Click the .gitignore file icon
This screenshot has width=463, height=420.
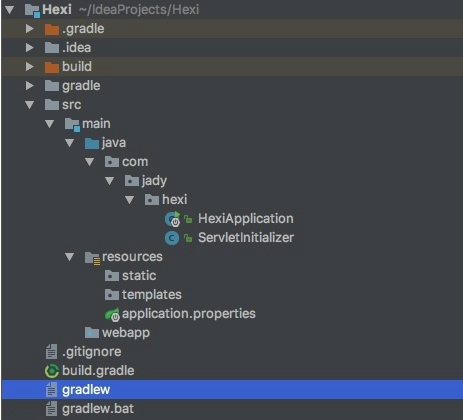click(x=51, y=352)
